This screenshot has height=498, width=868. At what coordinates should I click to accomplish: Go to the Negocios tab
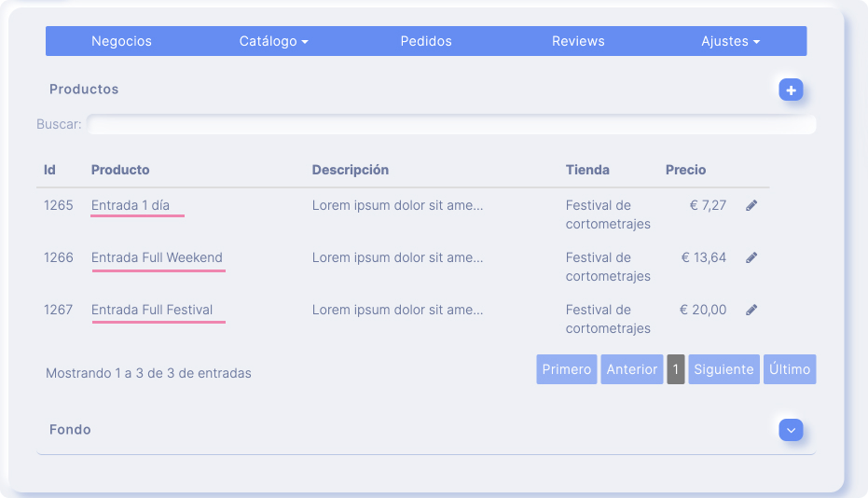pos(121,41)
